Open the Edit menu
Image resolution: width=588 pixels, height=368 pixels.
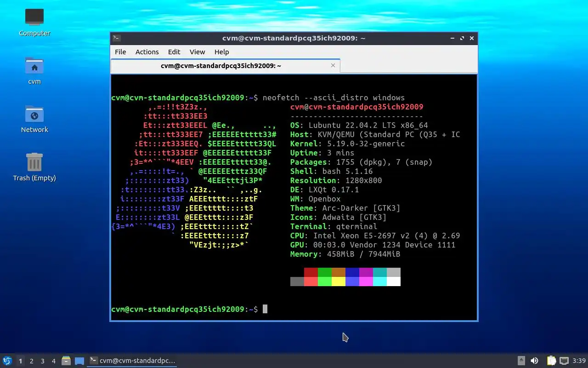click(x=174, y=52)
